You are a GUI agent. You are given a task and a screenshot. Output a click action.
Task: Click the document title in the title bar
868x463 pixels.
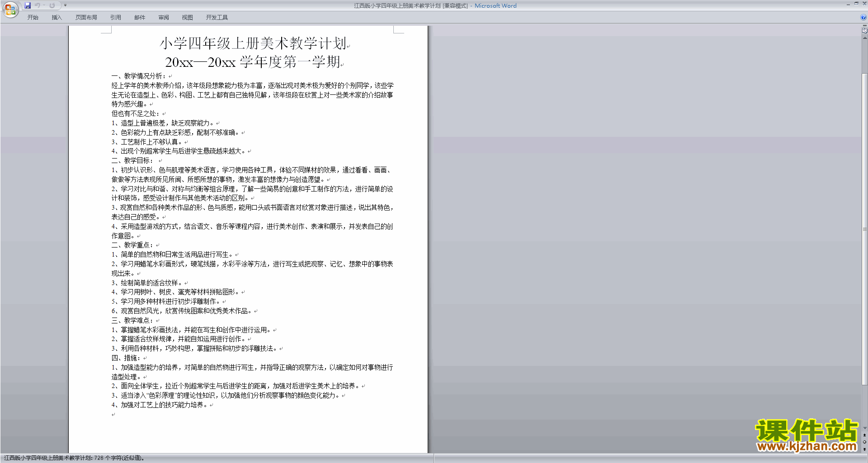click(x=435, y=6)
